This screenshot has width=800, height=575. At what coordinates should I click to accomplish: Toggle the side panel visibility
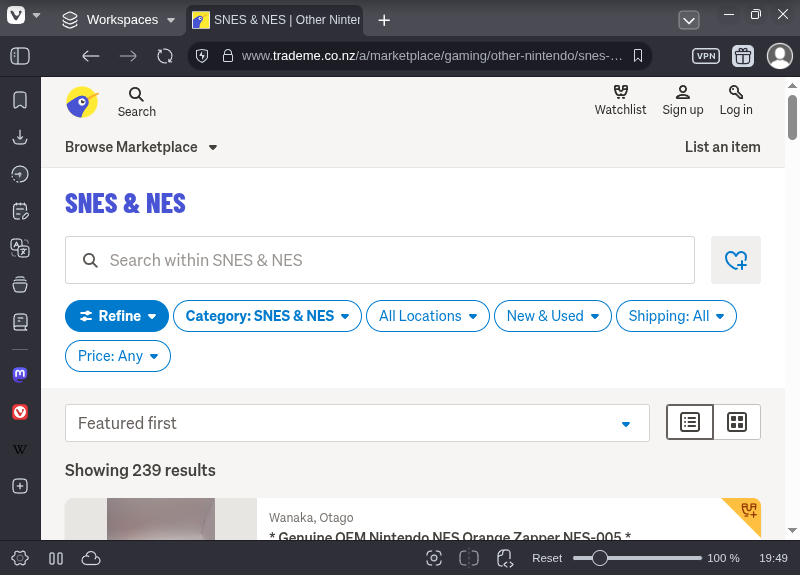click(20, 56)
